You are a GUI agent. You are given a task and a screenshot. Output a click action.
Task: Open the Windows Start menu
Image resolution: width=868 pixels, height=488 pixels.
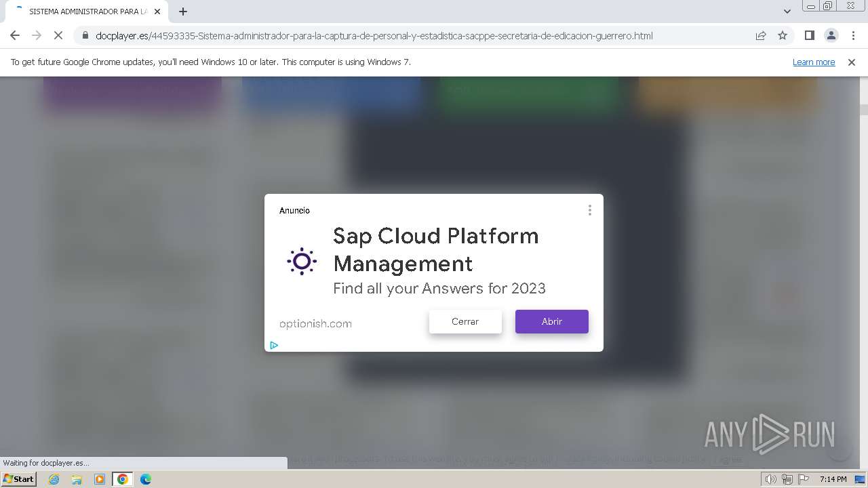pos(18,479)
